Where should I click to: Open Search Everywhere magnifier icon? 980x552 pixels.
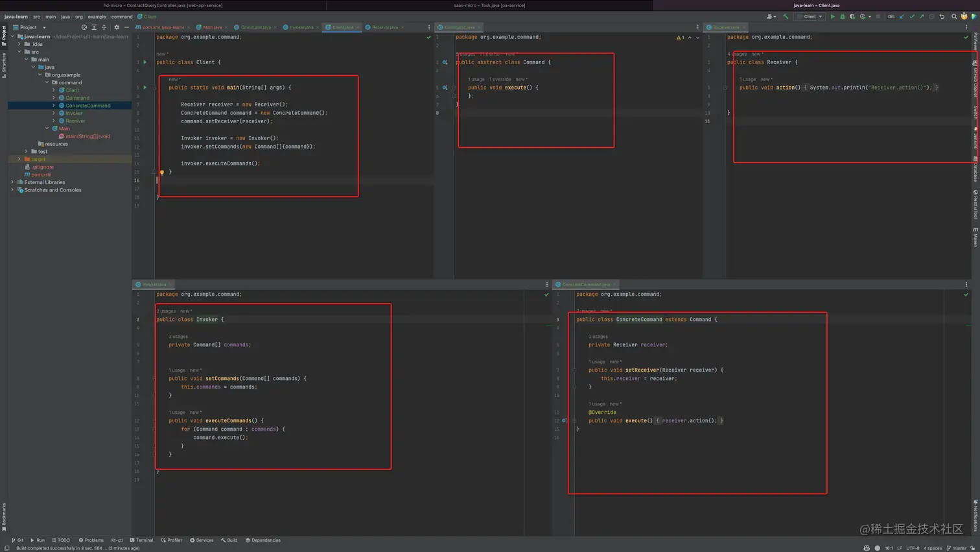tap(954, 17)
